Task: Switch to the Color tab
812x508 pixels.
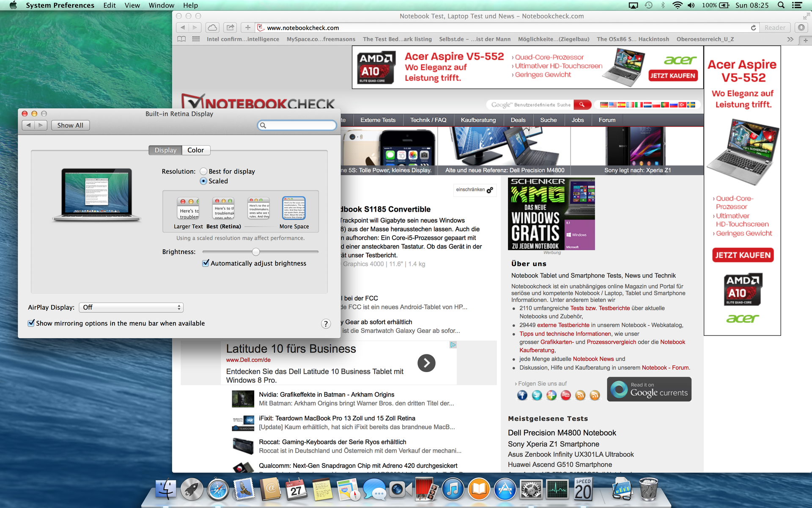Action: coord(195,150)
